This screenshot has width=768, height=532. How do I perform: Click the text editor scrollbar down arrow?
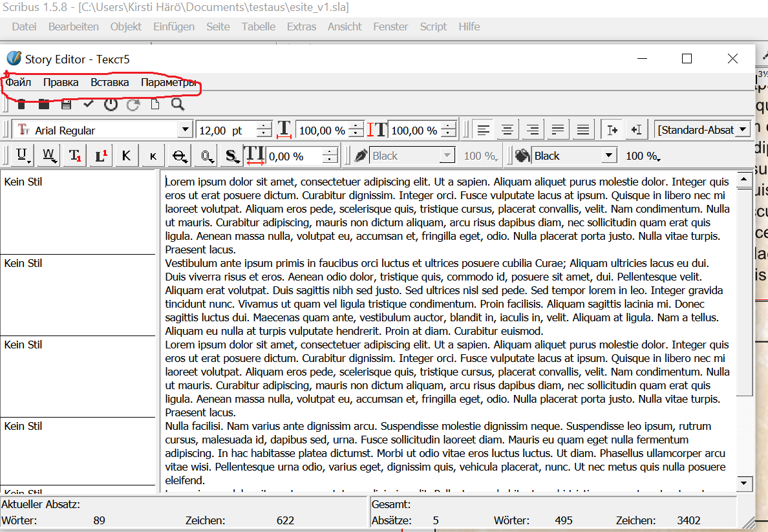[745, 483]
